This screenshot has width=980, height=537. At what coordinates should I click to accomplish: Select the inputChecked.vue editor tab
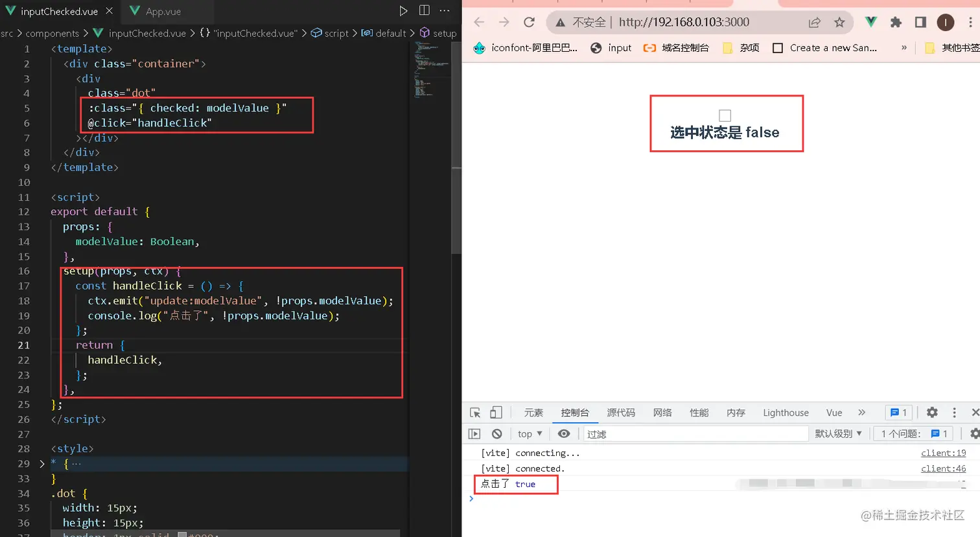[58, 11]
